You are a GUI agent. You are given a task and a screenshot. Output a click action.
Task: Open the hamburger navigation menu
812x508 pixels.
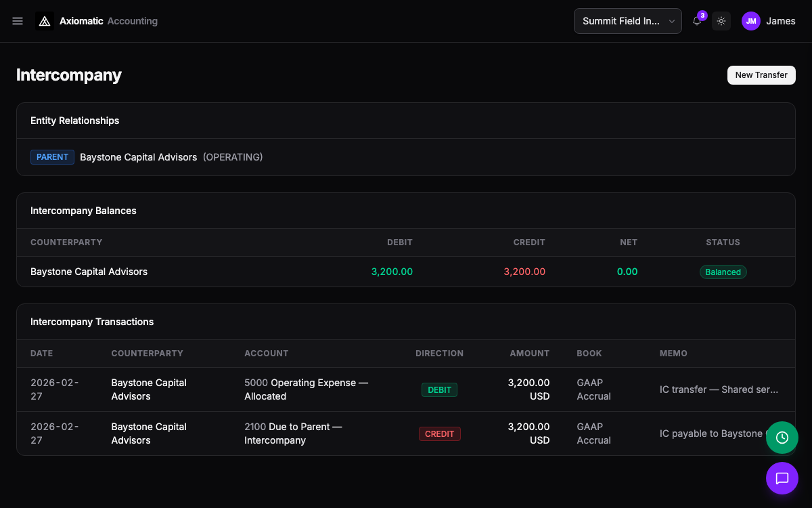coord(18,21)
